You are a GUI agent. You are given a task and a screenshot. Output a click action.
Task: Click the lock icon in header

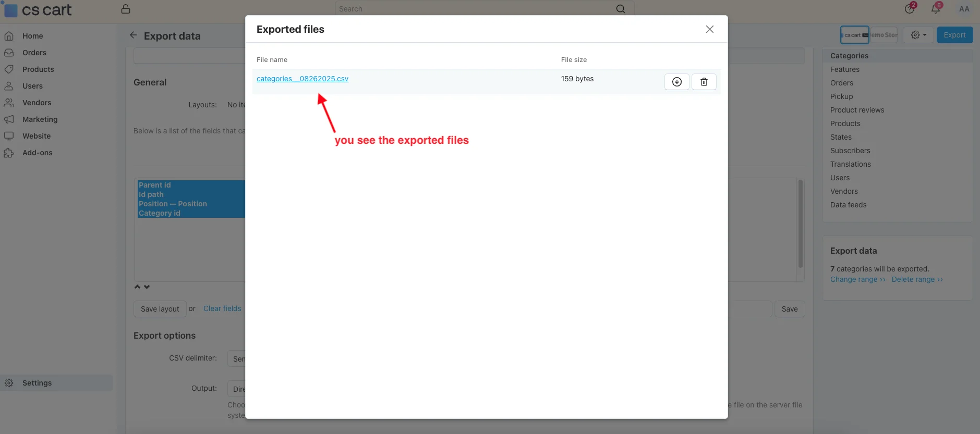pos(126,9)
